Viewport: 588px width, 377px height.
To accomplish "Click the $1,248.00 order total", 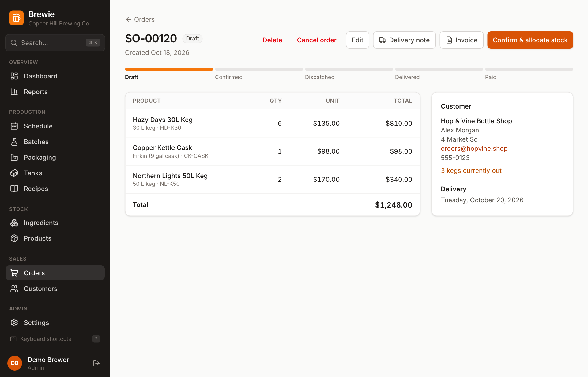I will [x=394, y=205].
